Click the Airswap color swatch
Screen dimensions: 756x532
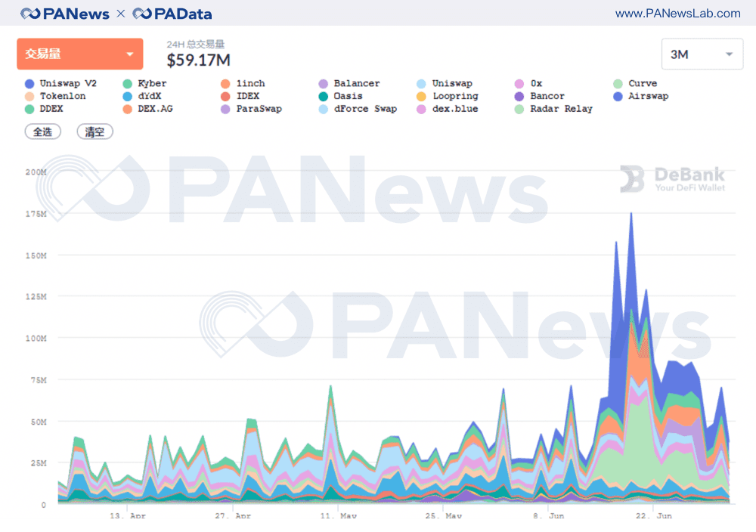tap(618, 97)
